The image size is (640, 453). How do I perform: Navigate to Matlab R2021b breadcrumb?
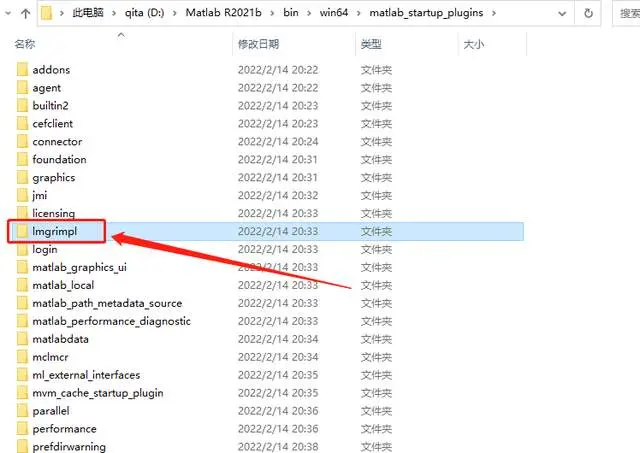coord(223,13)
